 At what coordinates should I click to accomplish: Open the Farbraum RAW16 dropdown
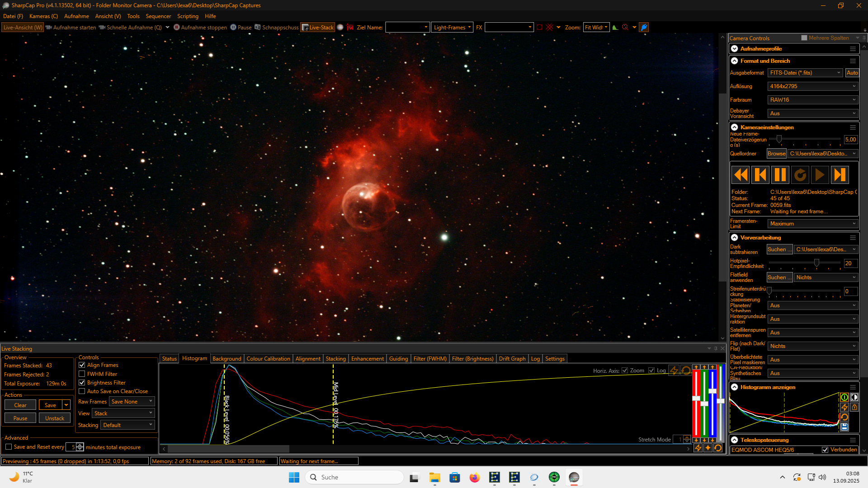coord(812,100)
